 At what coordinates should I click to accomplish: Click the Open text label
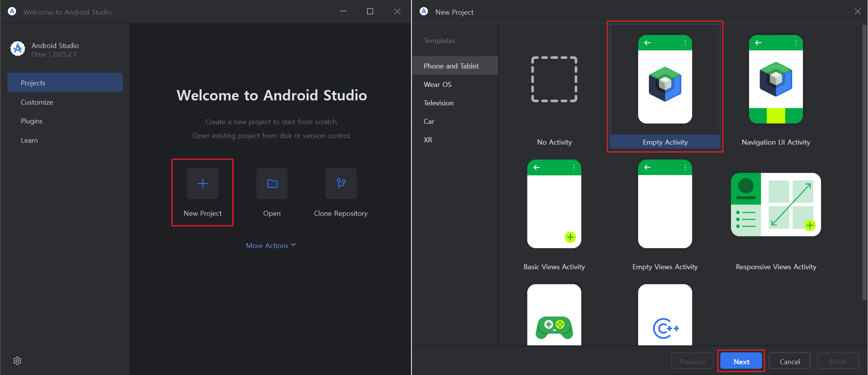(x=272, y=213)
